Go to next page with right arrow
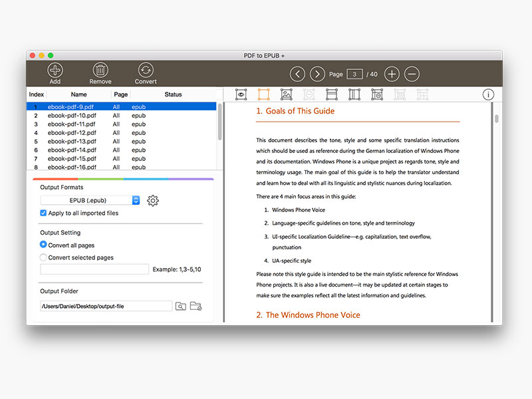Screen dimensions: 532x399 click(x=318, y=74)
